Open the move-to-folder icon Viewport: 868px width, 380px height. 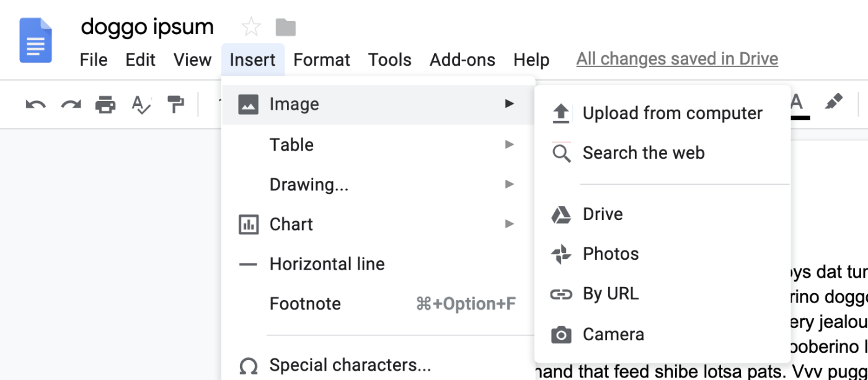[286, 27]
